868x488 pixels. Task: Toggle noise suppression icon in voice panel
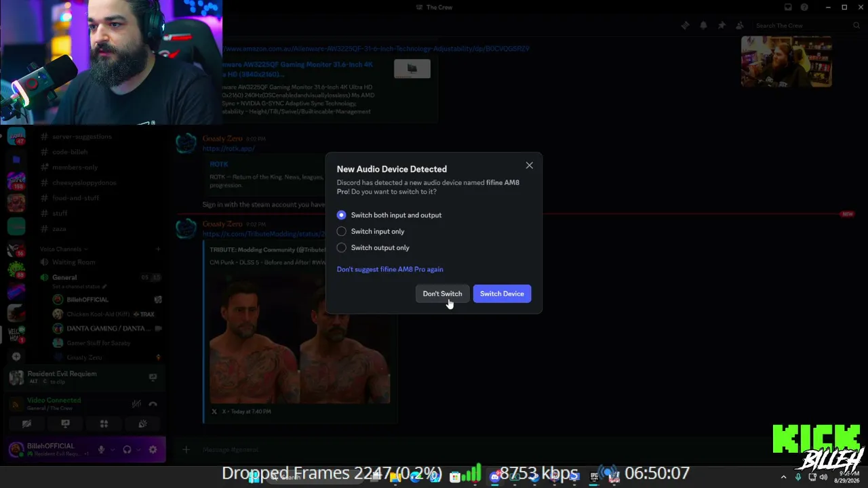click(x=136, y=404)
